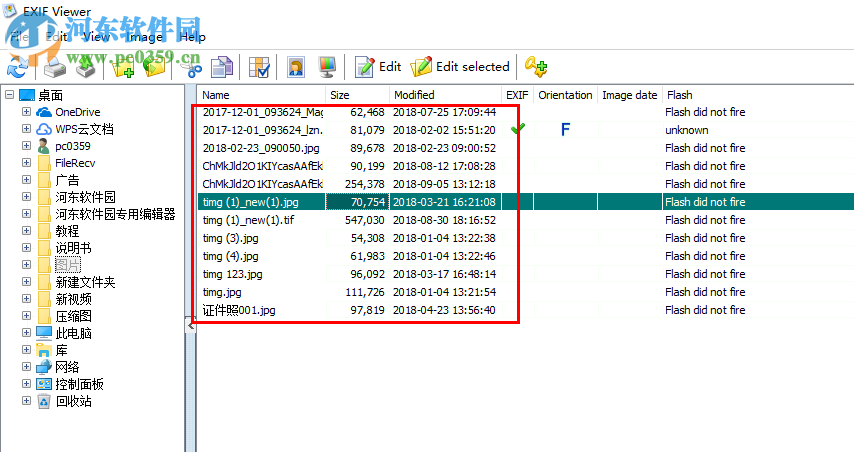
Task: Open the File menu
Action: click(x=20, y=36)
